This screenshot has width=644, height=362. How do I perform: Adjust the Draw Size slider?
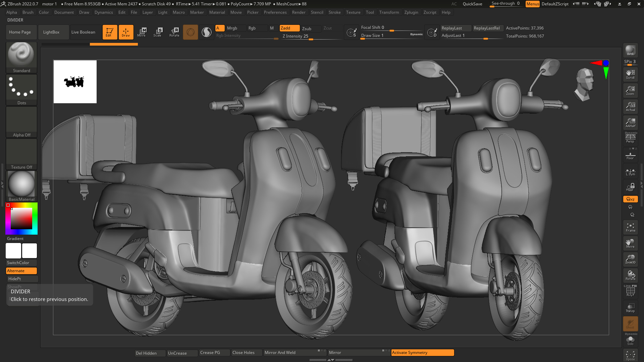(x=392, y=36)
